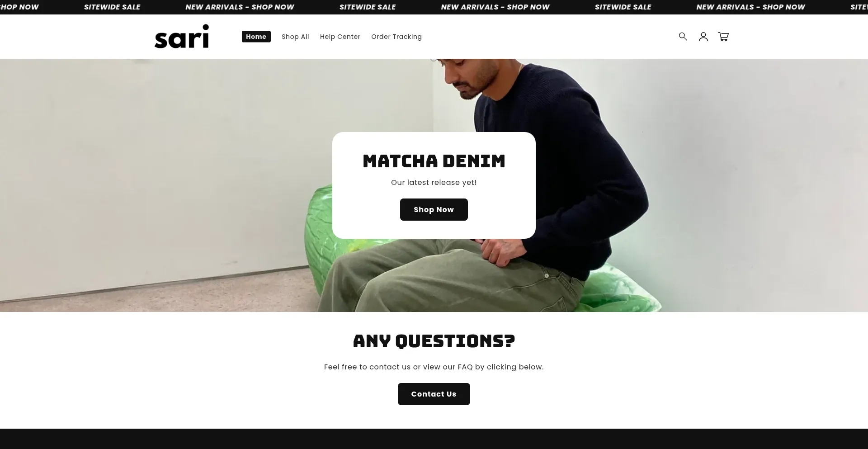The image size is (868, 449).
Task: Click the third SITEWIDE SALE announcement
Action: click(623, 7)
